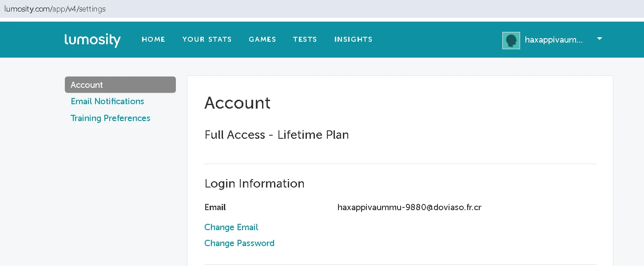
Task: Click the Change Password link
Action: point(239,243)
